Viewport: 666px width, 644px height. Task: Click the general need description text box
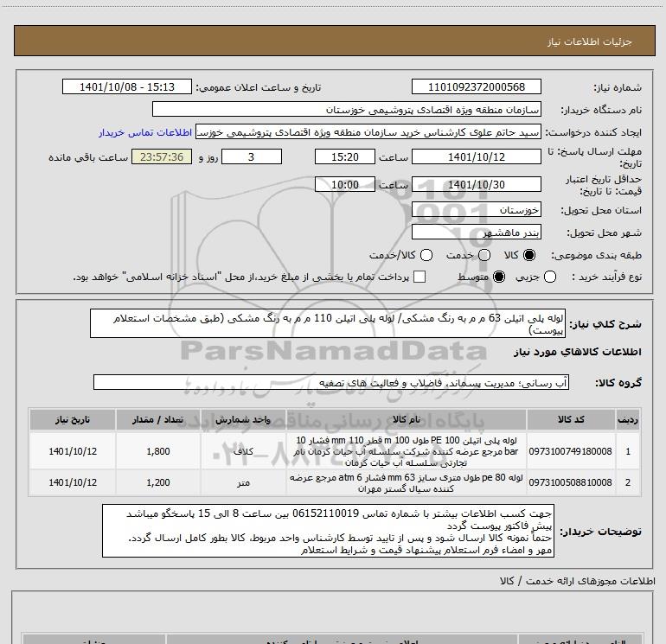pos(328,323)
